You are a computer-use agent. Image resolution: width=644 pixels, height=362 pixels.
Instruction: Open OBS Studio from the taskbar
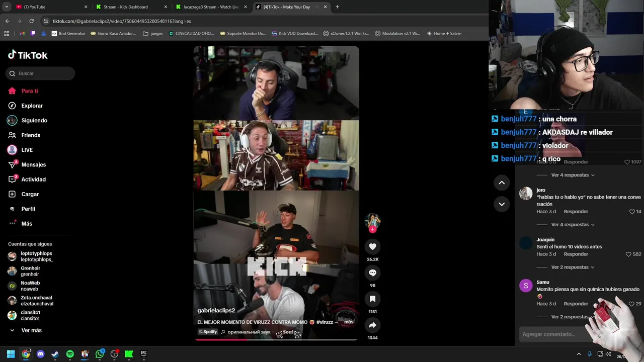tap(114, 354)
